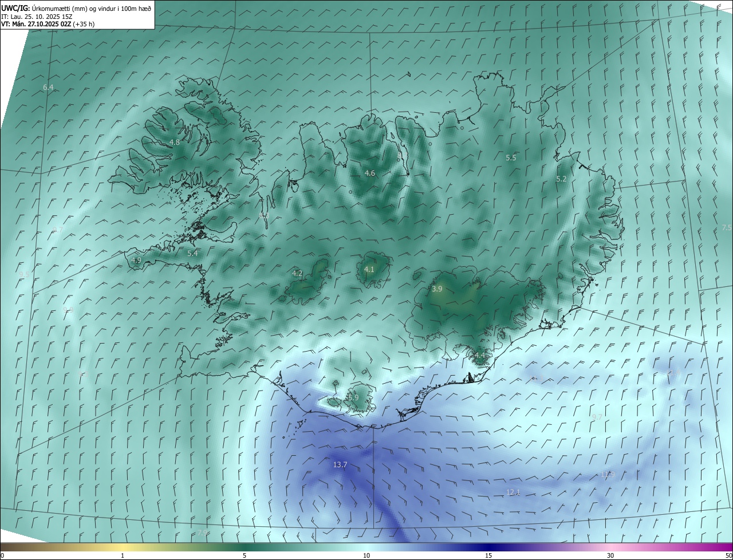Click the map title "Úrkomumætti (mm) og vindur í 100m hæð"
Screen dimensions: 733x560
coord(90,8)
